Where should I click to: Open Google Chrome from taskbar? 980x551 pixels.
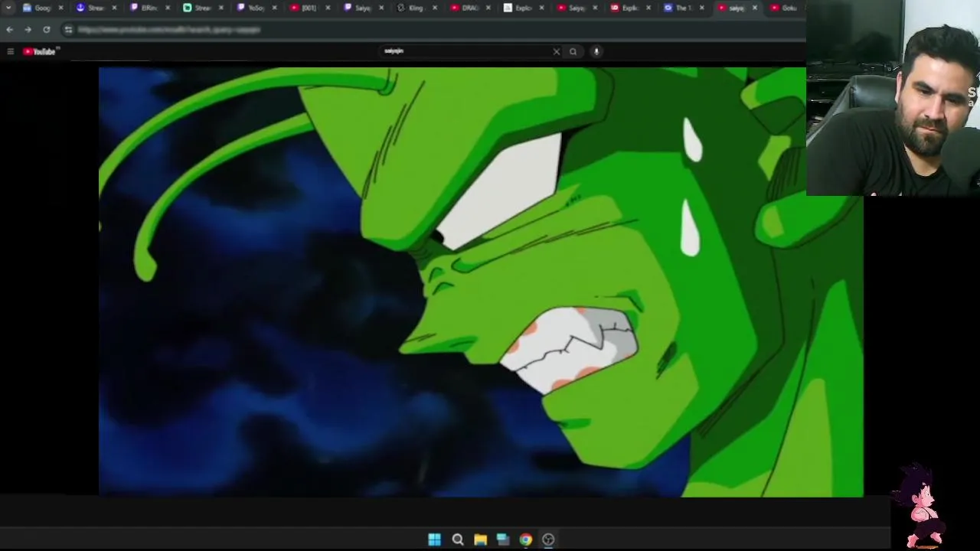tap(525, 540)
